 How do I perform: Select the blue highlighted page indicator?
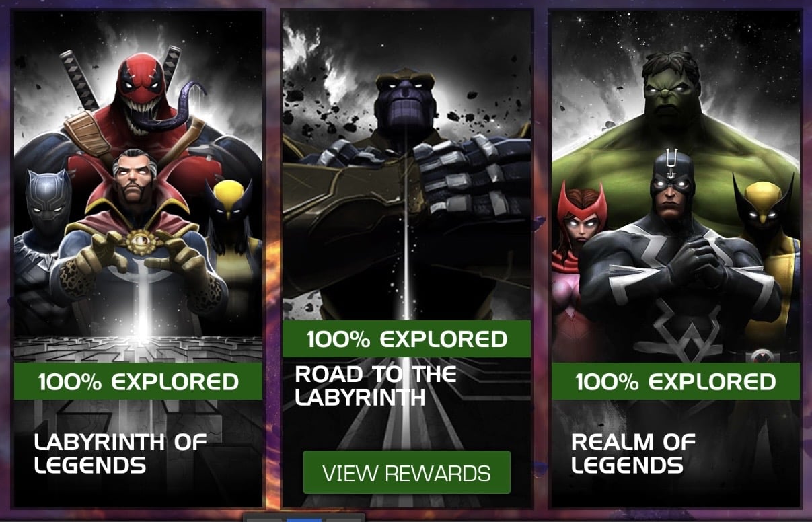tap(304, 519)
